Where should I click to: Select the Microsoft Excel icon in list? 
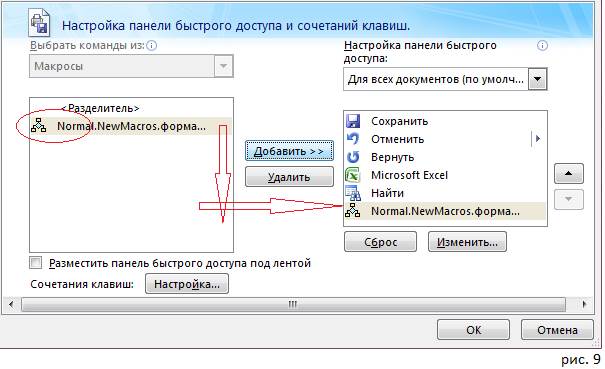[x=353, y=175]
